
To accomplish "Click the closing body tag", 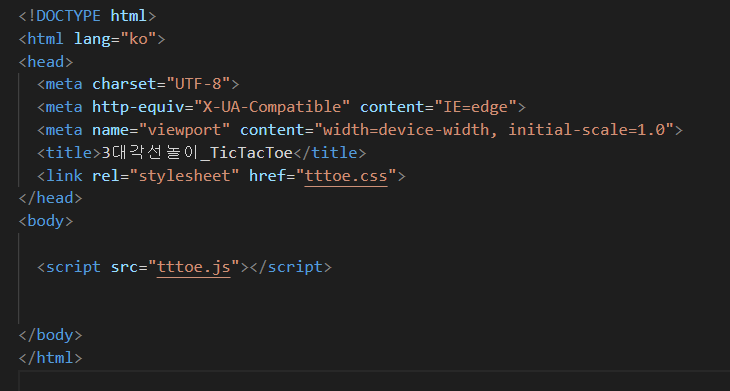I will point(50,336).
